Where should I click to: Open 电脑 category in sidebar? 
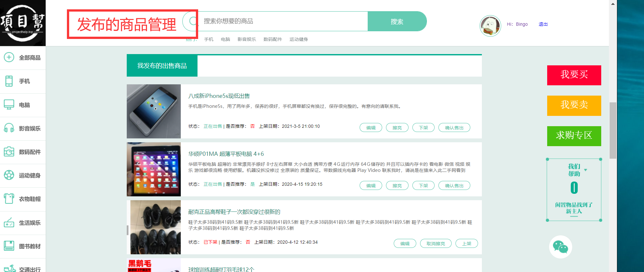[24, 105]
